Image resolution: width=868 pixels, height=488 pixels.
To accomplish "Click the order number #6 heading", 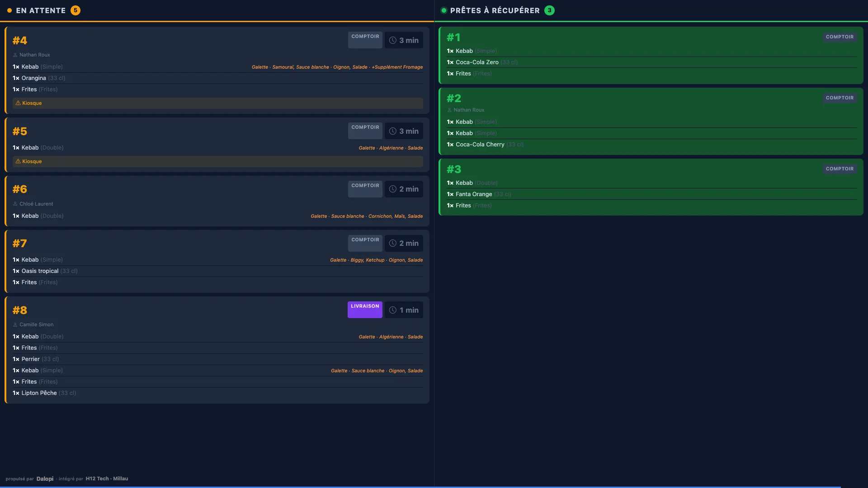I will [x=20, y=189].
